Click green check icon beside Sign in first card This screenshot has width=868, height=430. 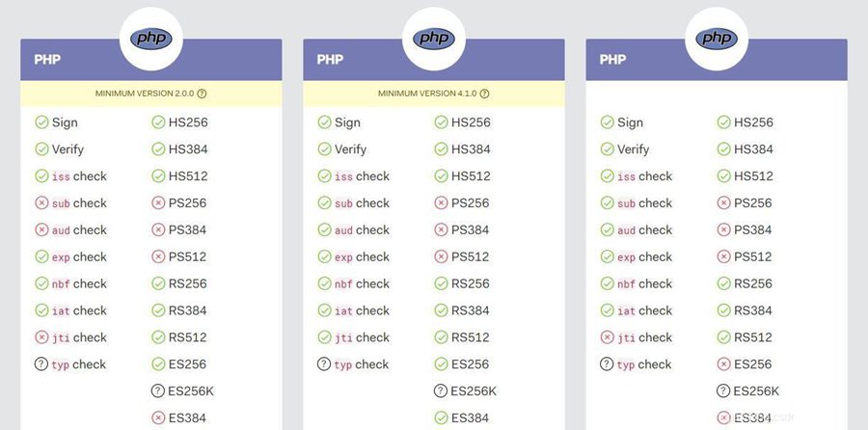41,122
